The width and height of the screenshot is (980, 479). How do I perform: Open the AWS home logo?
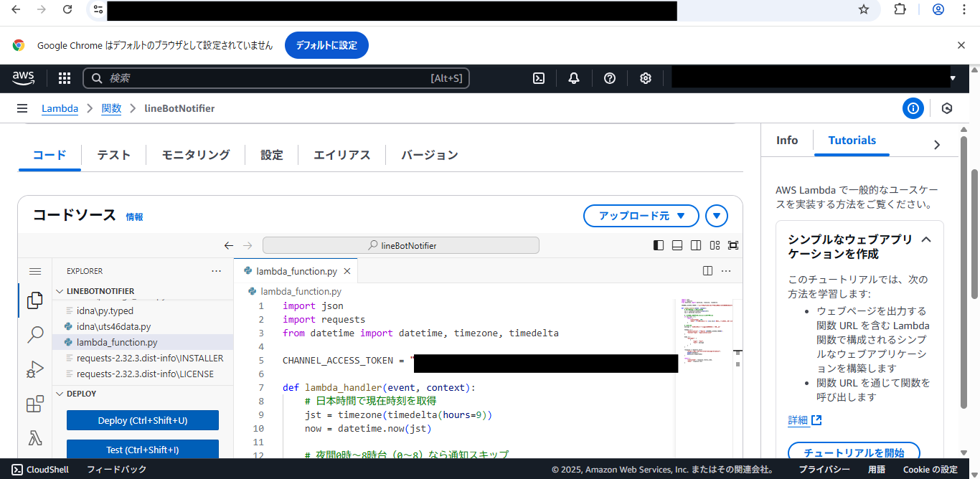(x=23, y=78)
